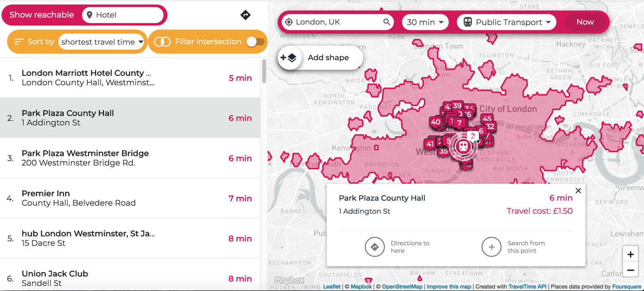Zoom in the map with plus button

tap(630, 254)
